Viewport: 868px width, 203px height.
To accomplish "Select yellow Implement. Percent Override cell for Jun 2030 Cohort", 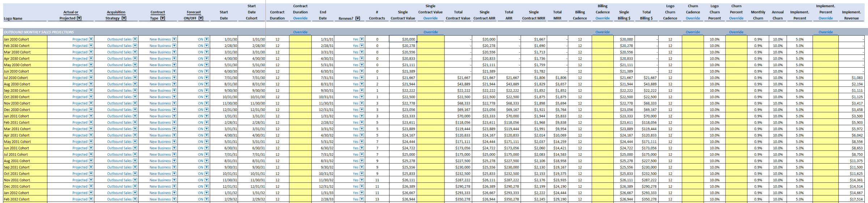I will tap(826, 71).
